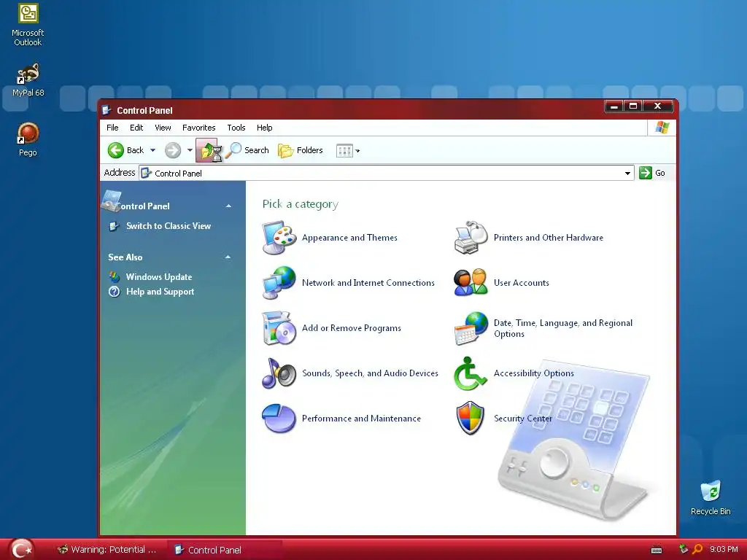Open the Windows Update link
The height and width of the screenshot is (560, 747).
pyautogui.click(x=158, y=276)
